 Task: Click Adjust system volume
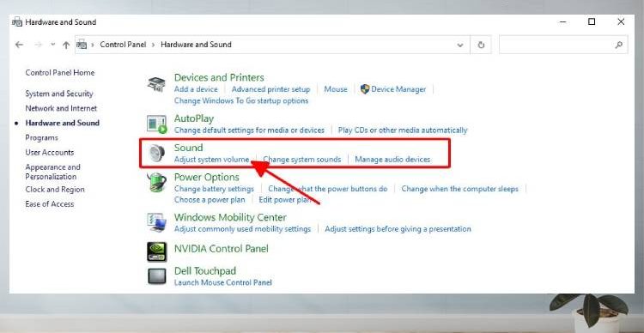[211, 160]
